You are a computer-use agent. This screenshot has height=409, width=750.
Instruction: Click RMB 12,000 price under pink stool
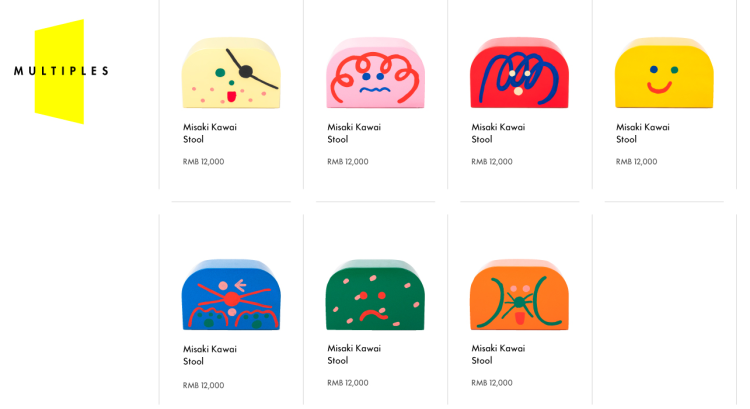pyautogui.click(x=348, y=162)
